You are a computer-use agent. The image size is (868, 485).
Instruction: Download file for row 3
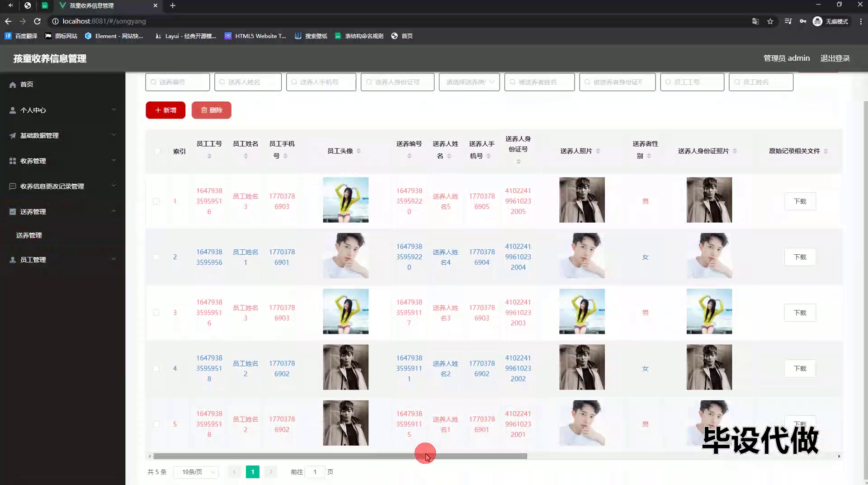click(800, 313)
